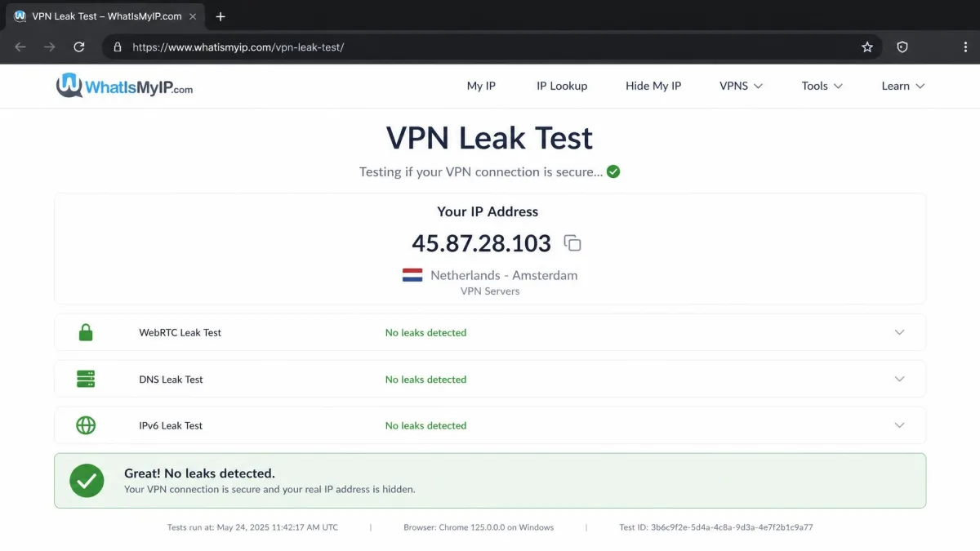This screenshot has height=551, width=980.
Task: Open the Tools dropdown menu
Action: 822,86
